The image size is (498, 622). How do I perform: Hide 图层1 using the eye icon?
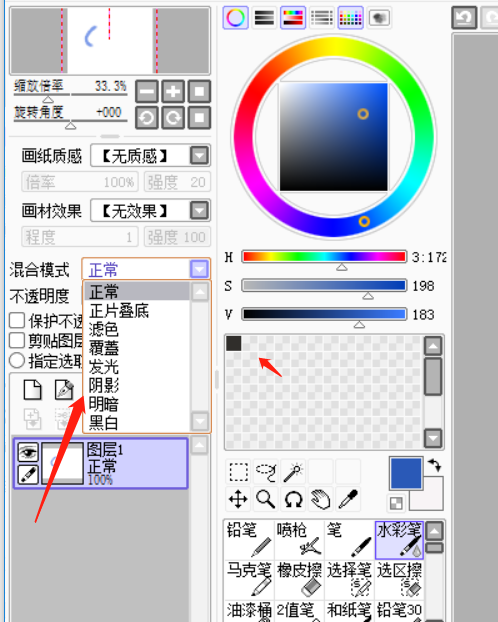[x=28, y=452]
